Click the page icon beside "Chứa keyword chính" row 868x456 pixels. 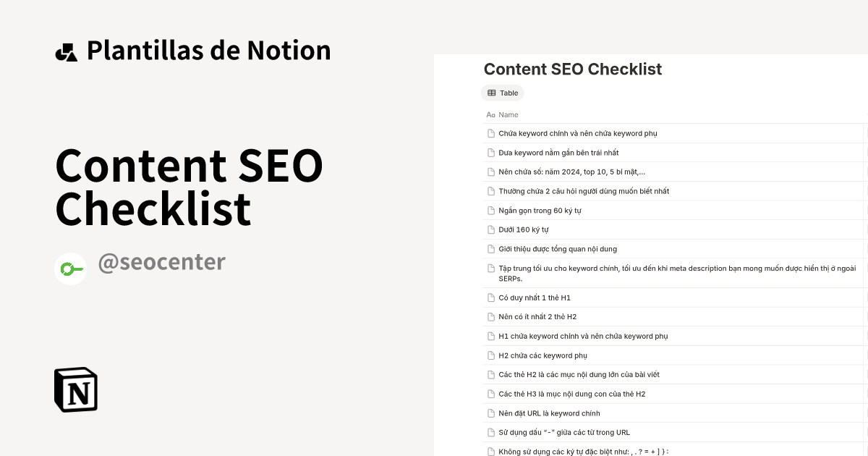click(490, 133)
